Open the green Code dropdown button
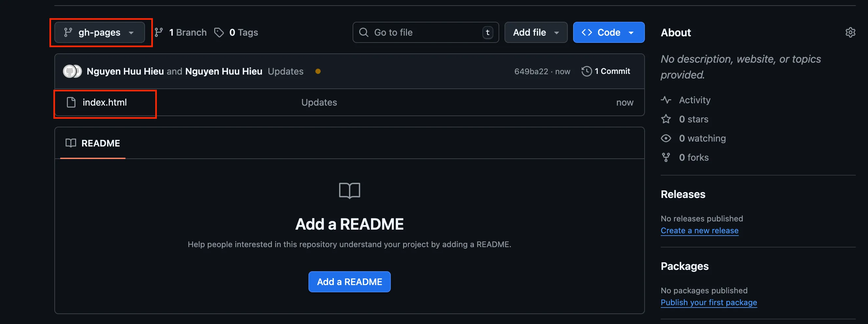The image size is (868, 324). (x=609, y=32)
